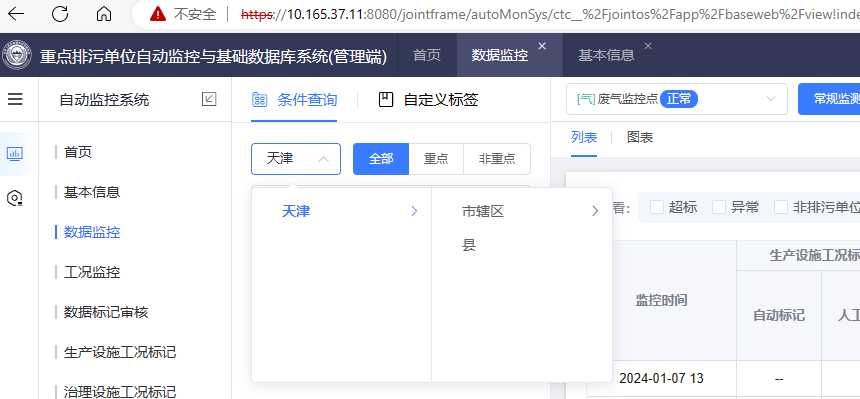Open 生产设施工况标记 in the sidebar menu
The image size is (860, 399).
click(x=120, y=352)
